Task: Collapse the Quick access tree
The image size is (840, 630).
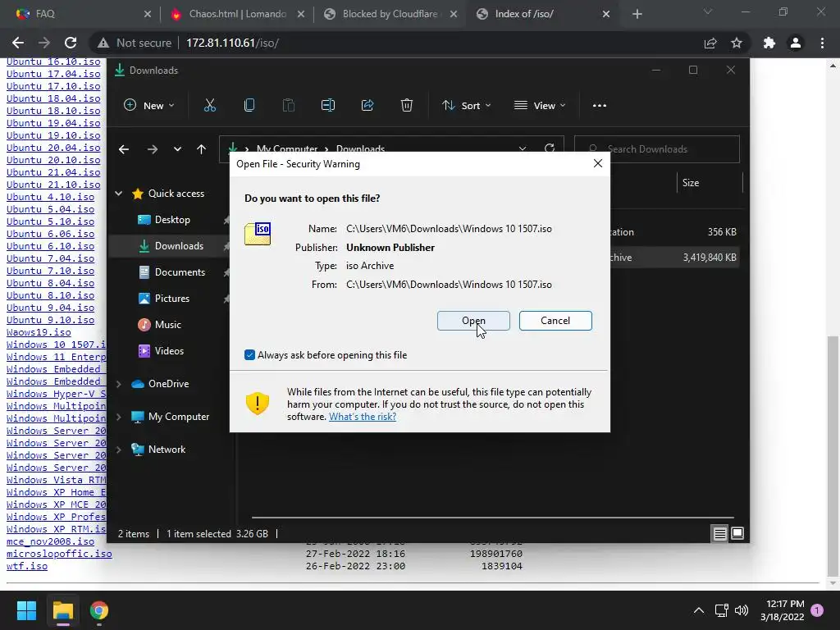Action: 118,194
